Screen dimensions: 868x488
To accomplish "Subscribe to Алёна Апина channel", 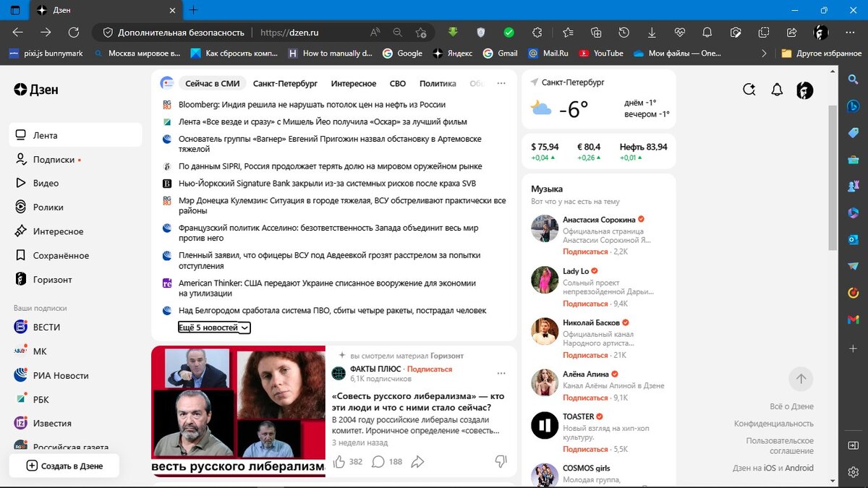I will pyautogui.click(x=585, y=398).
